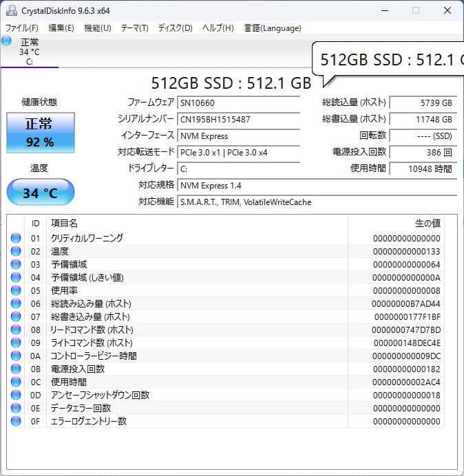Click status circle for 0A コントローラービジー時間
Viewport: 464px width, 476px height.
pyautogui.click(x=16, y=356)
